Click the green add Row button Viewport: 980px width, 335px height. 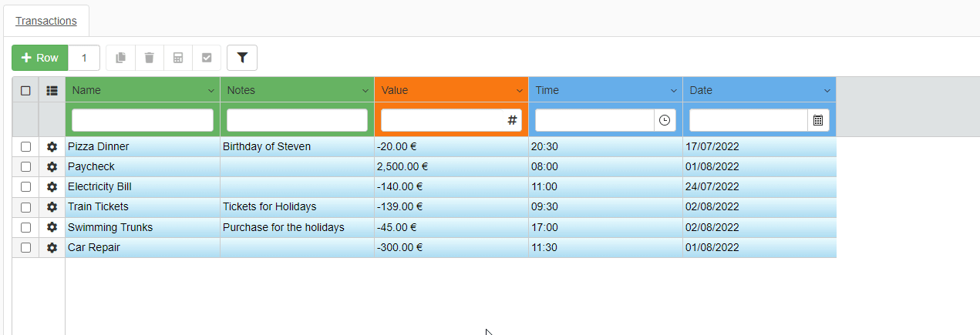click(40, 58)
